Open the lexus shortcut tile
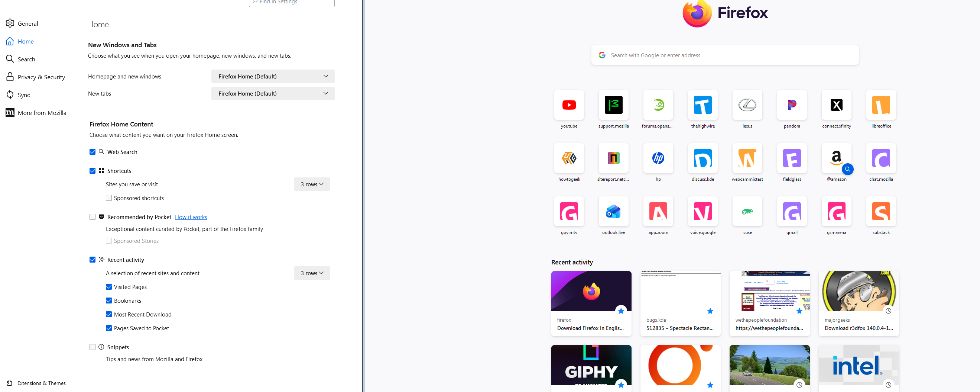Viewport: 980px width, 392px height. [x=747, y=105]
